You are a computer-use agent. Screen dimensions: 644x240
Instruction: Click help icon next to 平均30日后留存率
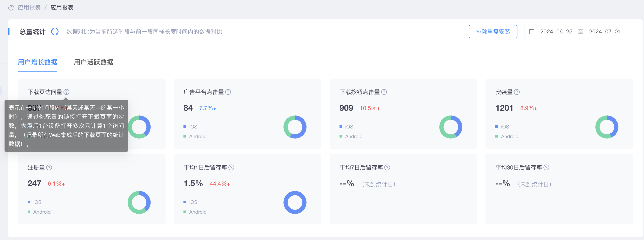(546, 167)
